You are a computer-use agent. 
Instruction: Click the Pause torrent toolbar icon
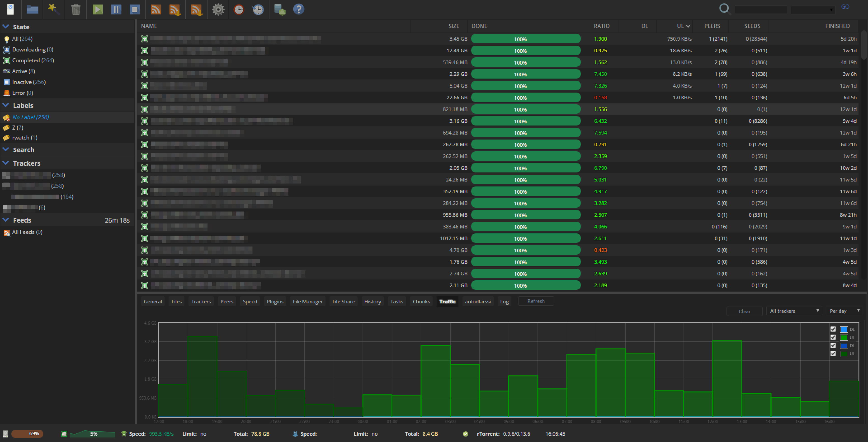pos(116,9)
